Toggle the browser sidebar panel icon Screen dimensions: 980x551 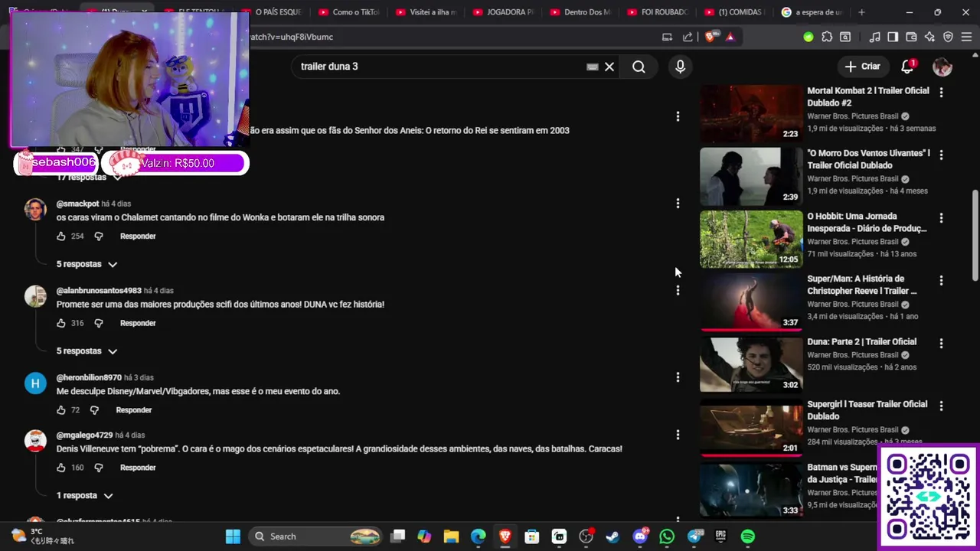893,37
